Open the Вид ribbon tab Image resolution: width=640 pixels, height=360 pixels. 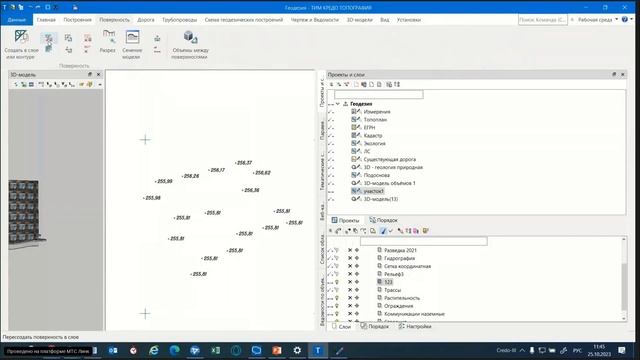pyautogui.click(x=384, y=20)
